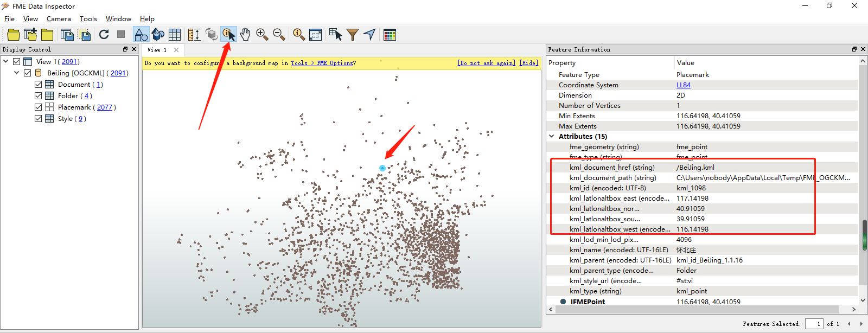Image resolution: width=868 pixels, height=333 pixels.
Task: Open the Tools menu
Action: 88,19
